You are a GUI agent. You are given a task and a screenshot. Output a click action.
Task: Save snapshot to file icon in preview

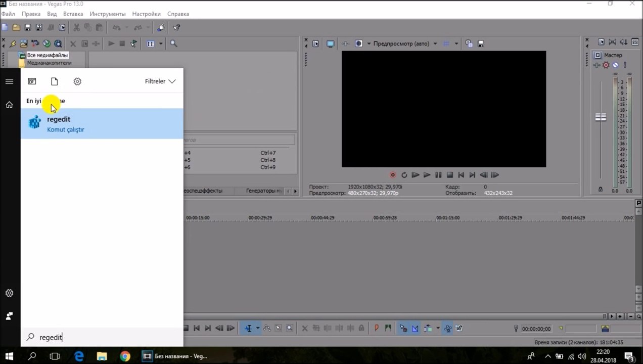[481, 44]
